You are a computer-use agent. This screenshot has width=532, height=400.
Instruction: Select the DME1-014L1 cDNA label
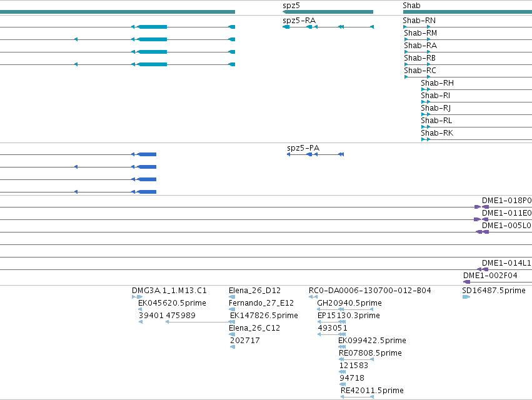pos(506,263)
